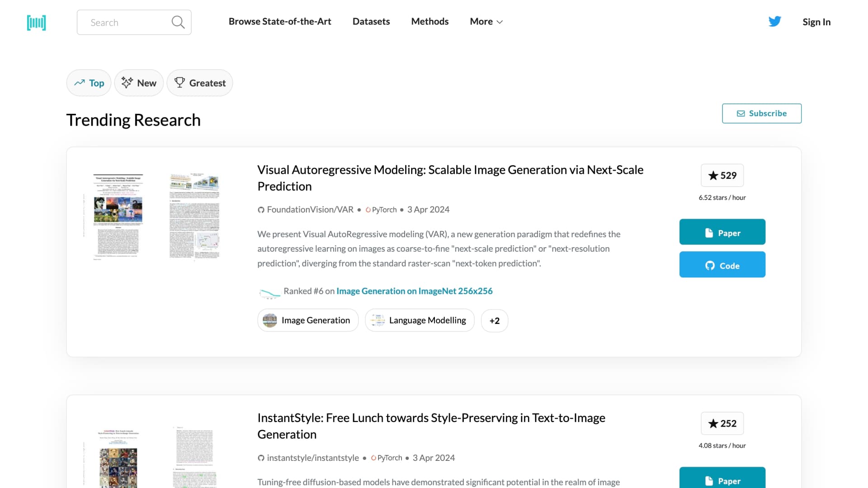Open Code button for VAR paper
Viewport: 868px width, 488px height.
722,265
